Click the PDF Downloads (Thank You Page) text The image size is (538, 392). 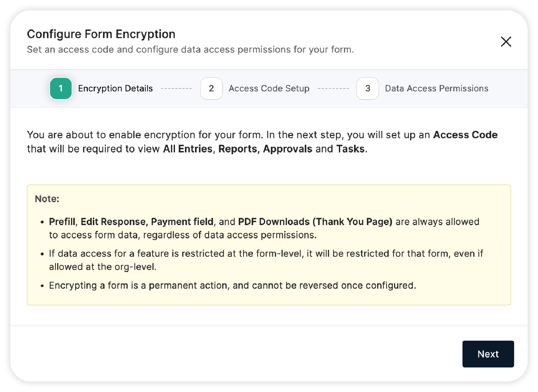click(315, 222)
